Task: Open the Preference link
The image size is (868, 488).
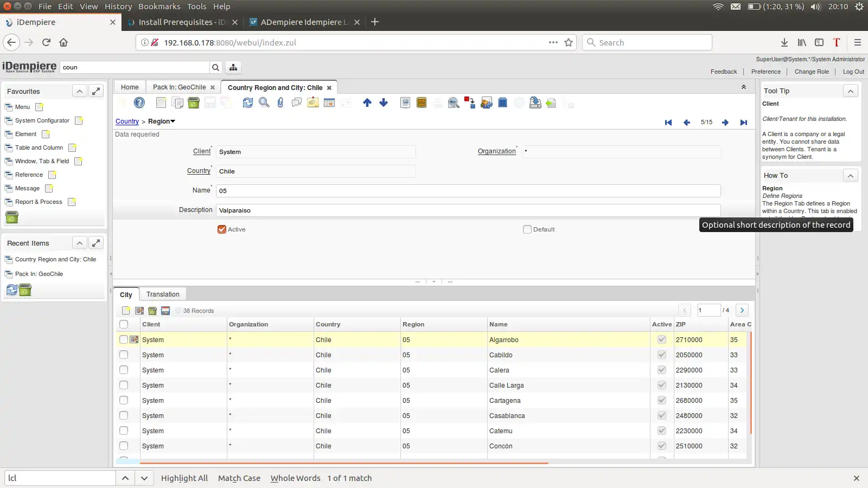Action: coord(766,72)
